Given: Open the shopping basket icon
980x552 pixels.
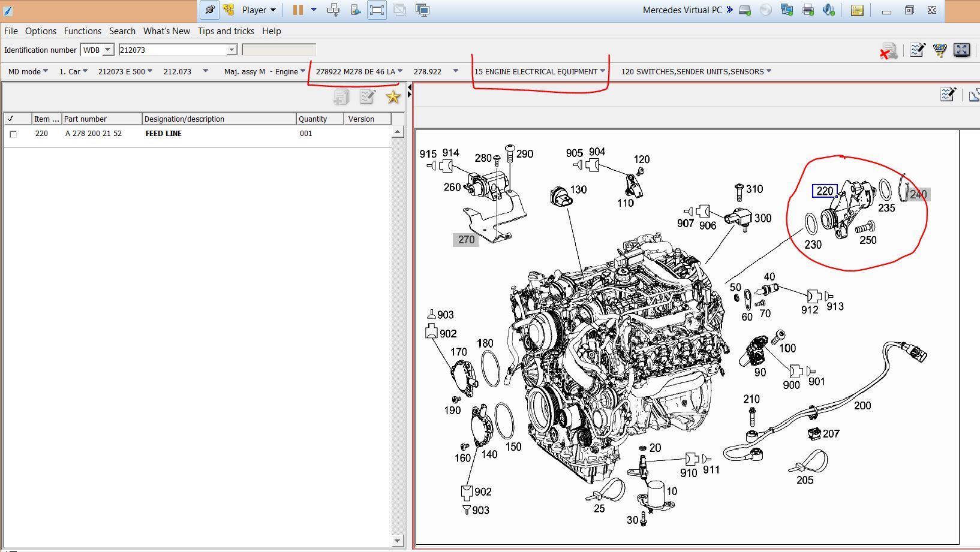Looking at the screenshot, I should (x=939, y=50).
